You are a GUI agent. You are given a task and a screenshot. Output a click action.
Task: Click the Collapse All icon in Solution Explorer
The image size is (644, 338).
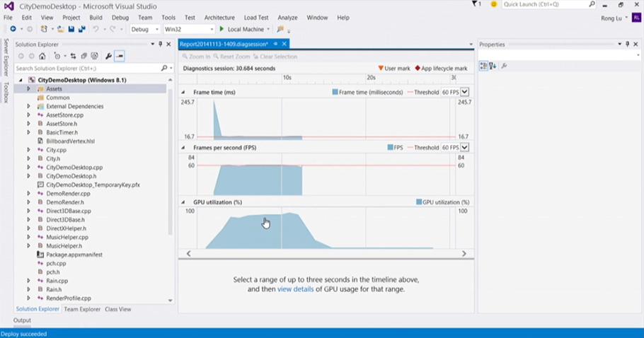pos(84,56)
